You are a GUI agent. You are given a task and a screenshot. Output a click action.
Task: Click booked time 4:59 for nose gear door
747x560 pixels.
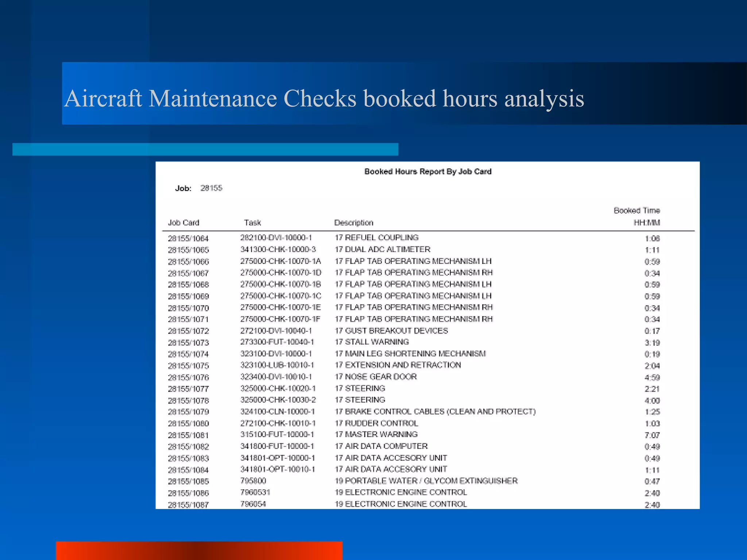pyautogui.click(x=652, y=378)
